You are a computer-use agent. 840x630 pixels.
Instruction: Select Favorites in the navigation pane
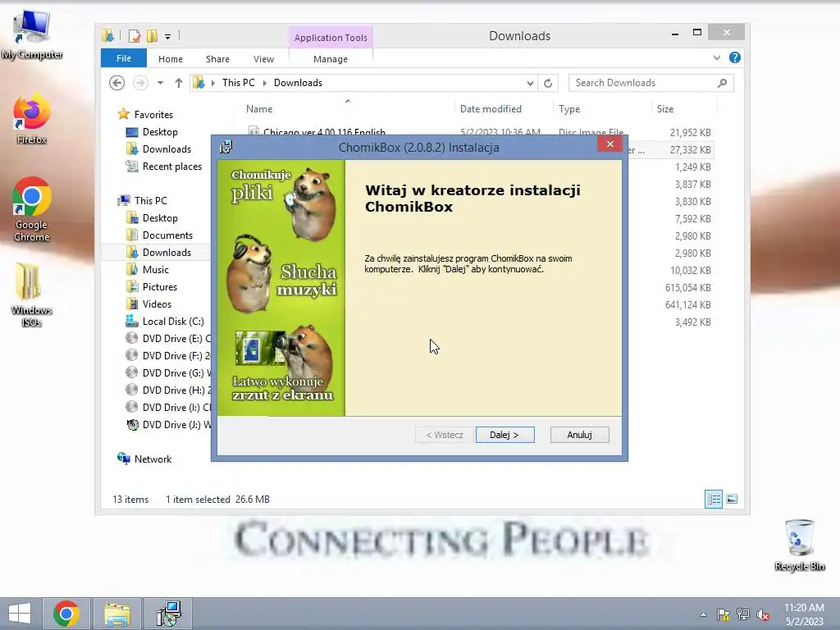click(x=153, y=115)
